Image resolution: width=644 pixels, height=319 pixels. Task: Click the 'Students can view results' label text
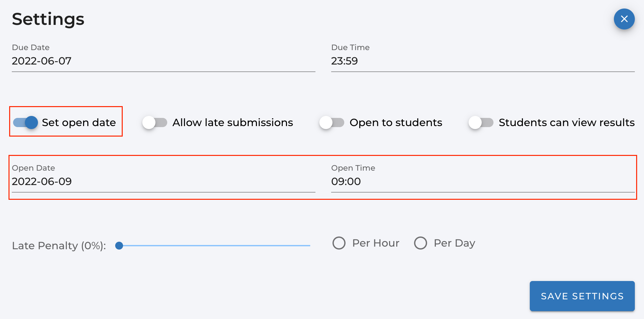click(x=566, y=122)
